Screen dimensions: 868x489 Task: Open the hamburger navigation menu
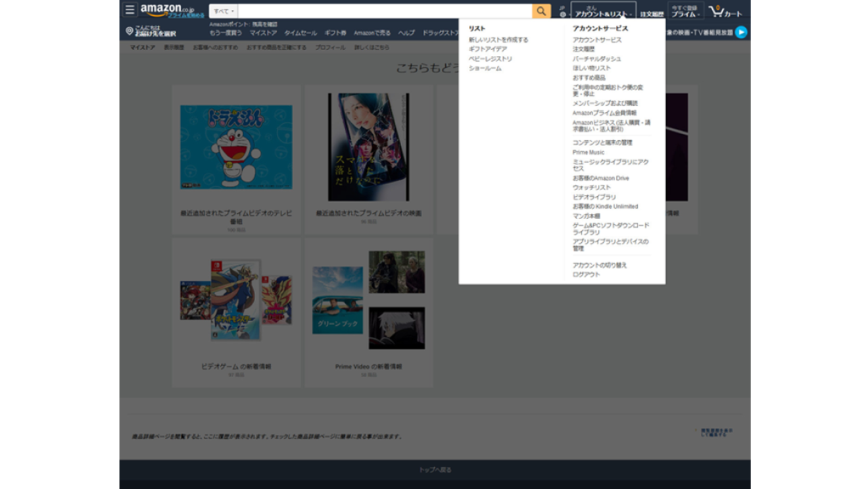[x=130, y=10]
